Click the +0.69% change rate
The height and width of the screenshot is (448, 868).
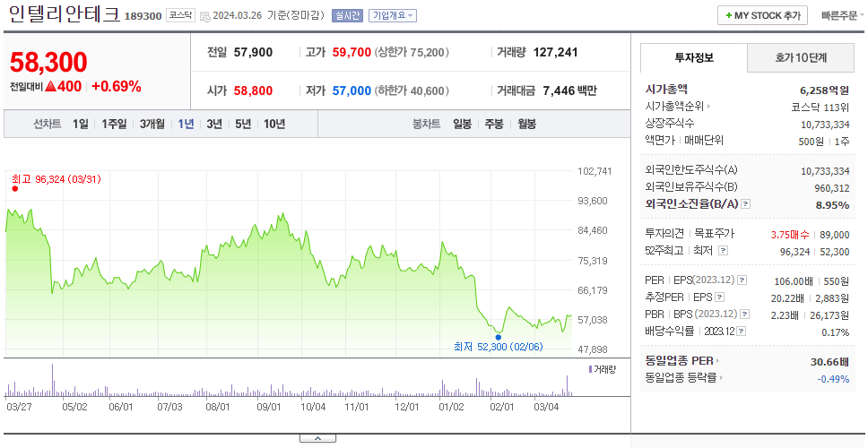pyautogui.click(x=117, y=86)
